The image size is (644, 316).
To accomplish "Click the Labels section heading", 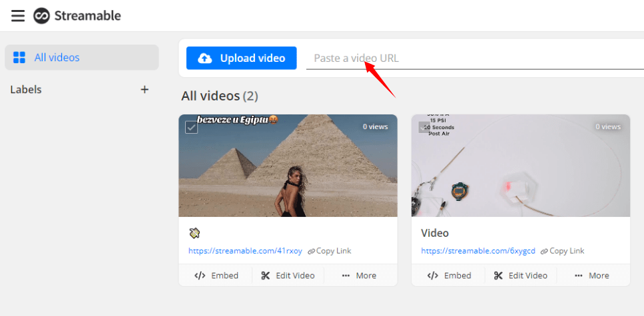I will pyautogui.click(x=26, y=89).
